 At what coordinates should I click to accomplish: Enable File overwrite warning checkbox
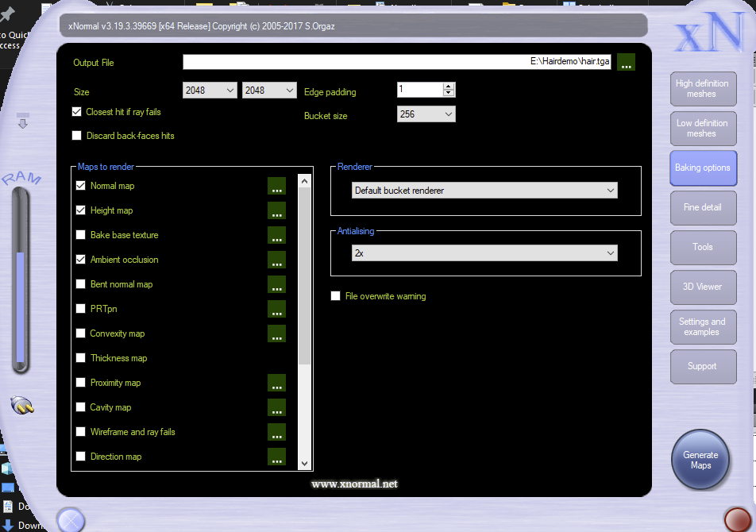pyautogui.click(x=336, y=296)
